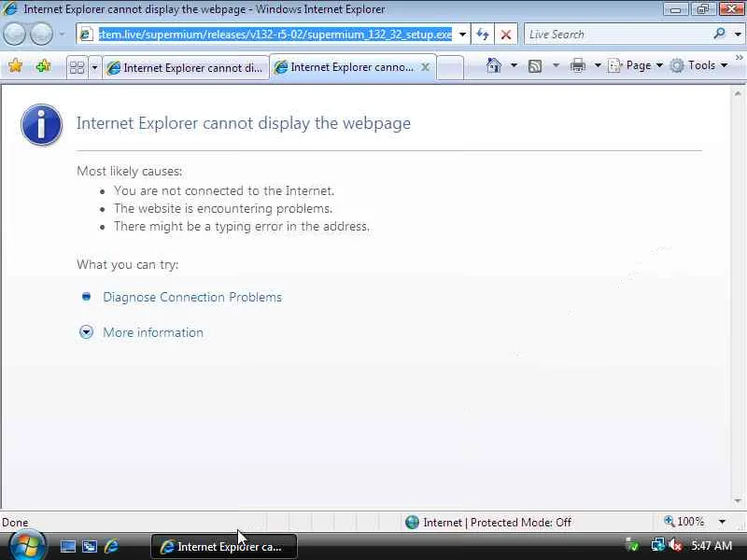This screenshot has width=747, height=560.
Task: Open the Windows Start menu orb
Action: (x=26, y=546)
